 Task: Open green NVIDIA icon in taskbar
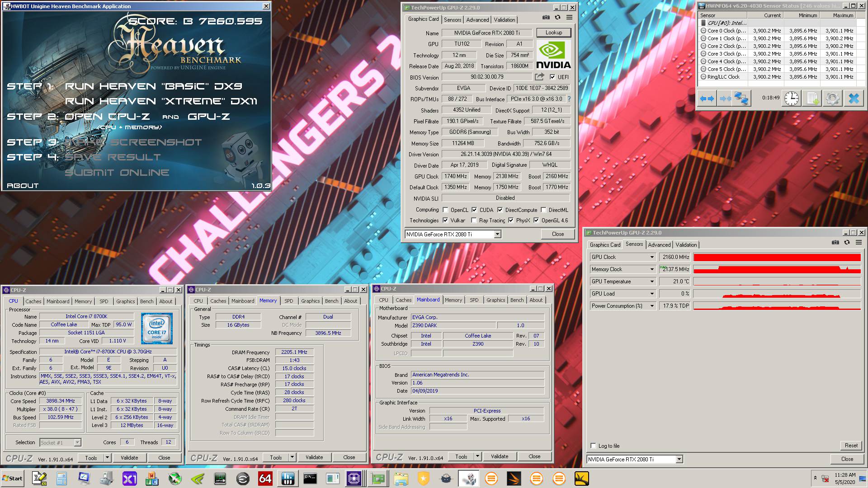(198, 479)
